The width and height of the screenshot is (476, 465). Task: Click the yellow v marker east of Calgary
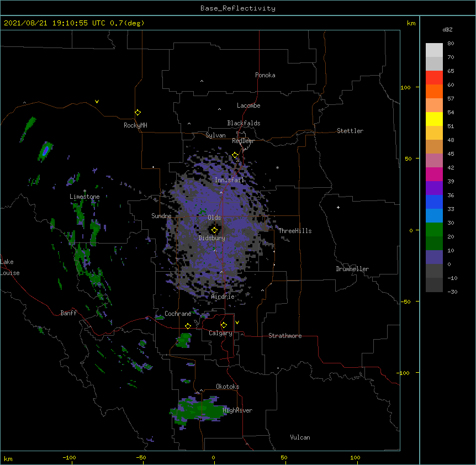tap(237, 323)
